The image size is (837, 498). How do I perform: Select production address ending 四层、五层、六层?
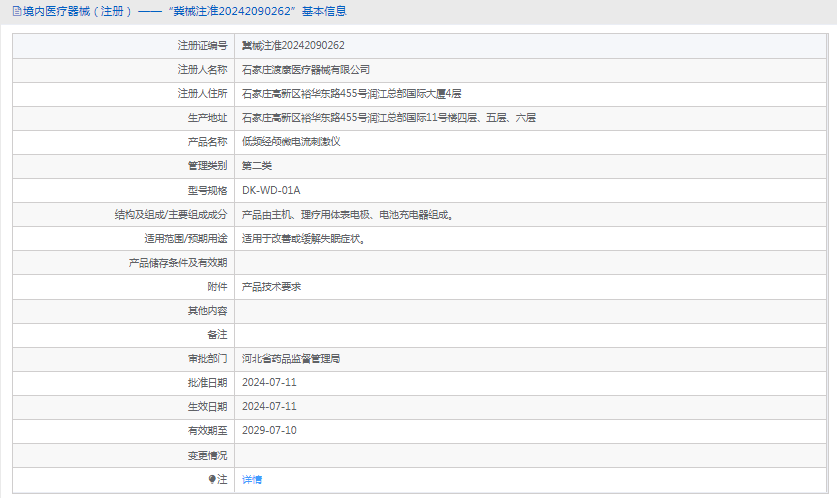point(389,118)
